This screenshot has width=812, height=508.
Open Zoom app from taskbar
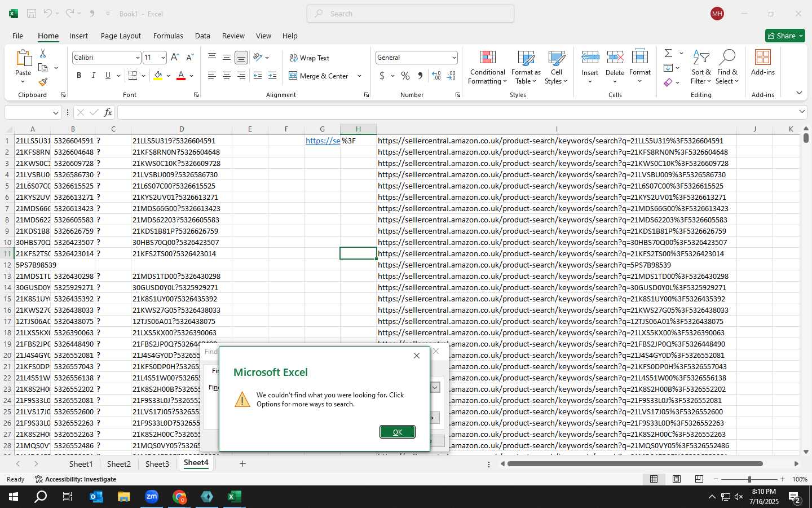[x=152, y=497]
